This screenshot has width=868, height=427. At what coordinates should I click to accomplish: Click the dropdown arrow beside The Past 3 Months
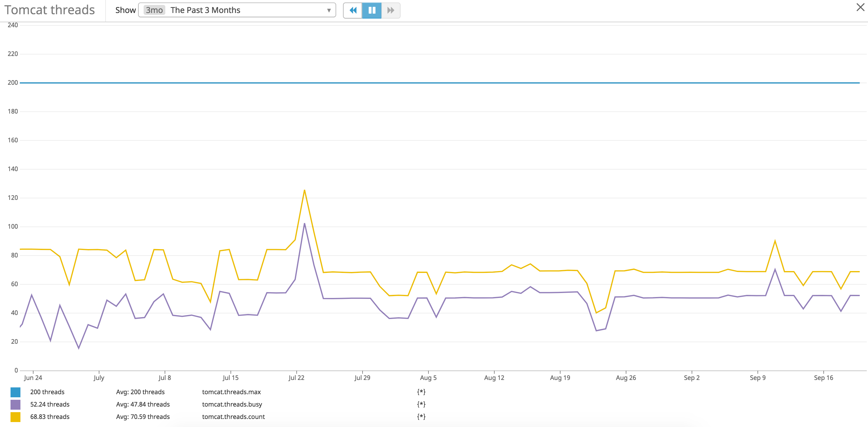pyautogui.click(x=329, y=10)
